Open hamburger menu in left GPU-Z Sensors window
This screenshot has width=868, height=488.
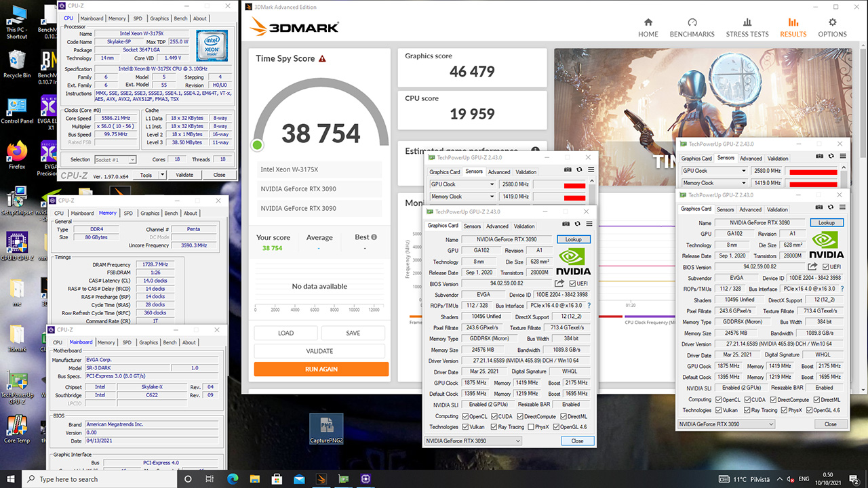[591, 169]
